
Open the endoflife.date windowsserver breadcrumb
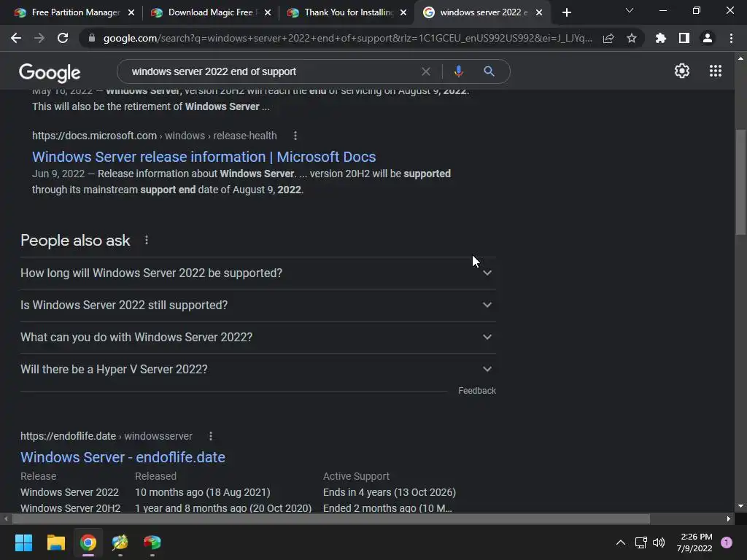pos(107,436)
